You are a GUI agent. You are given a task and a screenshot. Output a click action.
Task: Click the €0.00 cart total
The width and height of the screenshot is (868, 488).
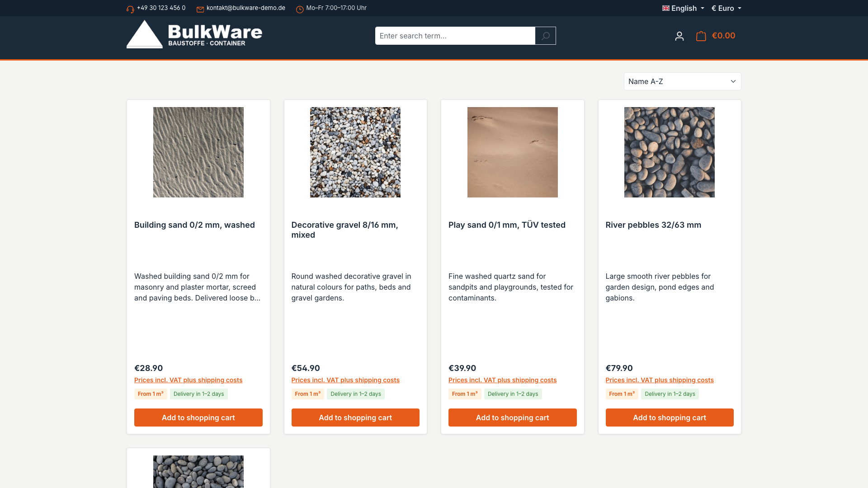723,36
